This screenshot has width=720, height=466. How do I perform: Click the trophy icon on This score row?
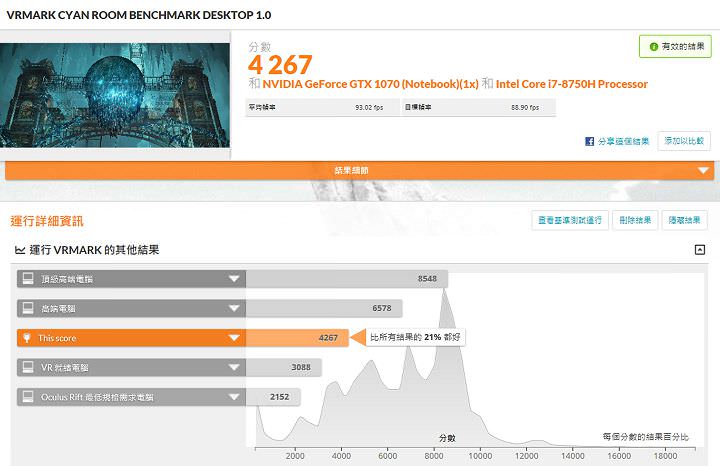[x=28, y=338]
